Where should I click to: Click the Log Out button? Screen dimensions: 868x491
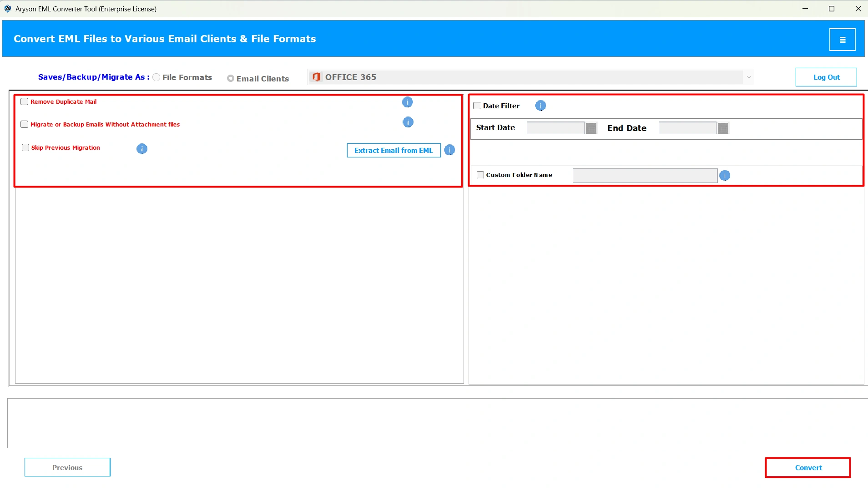pos(826,77)
